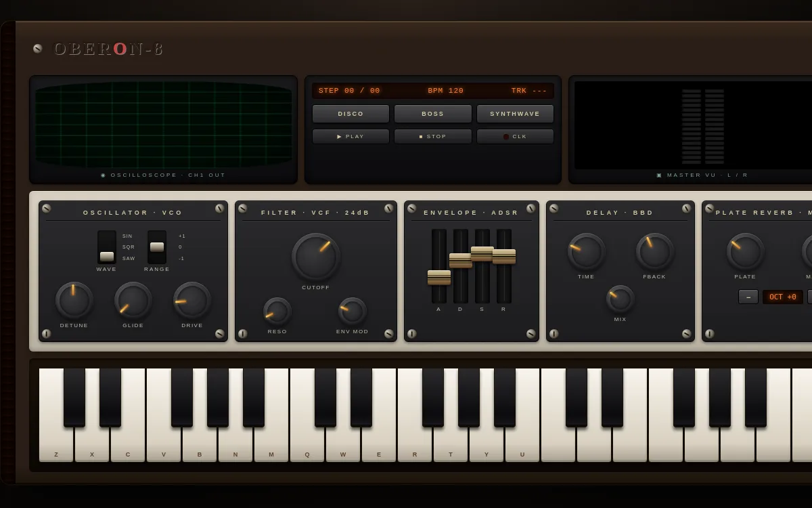812x508 pixels.
Task: Click the TRK --- readout
Action: [x=529, y=91]
